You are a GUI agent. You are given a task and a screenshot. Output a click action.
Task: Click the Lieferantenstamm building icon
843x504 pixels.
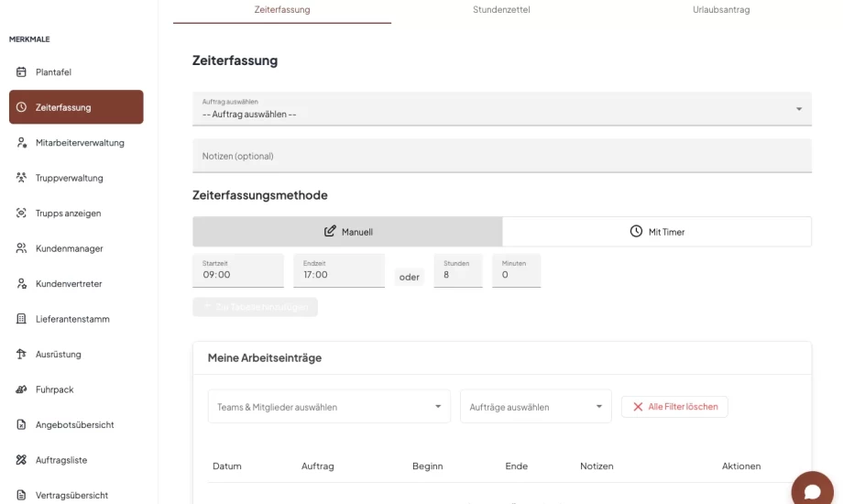[21, 318]
